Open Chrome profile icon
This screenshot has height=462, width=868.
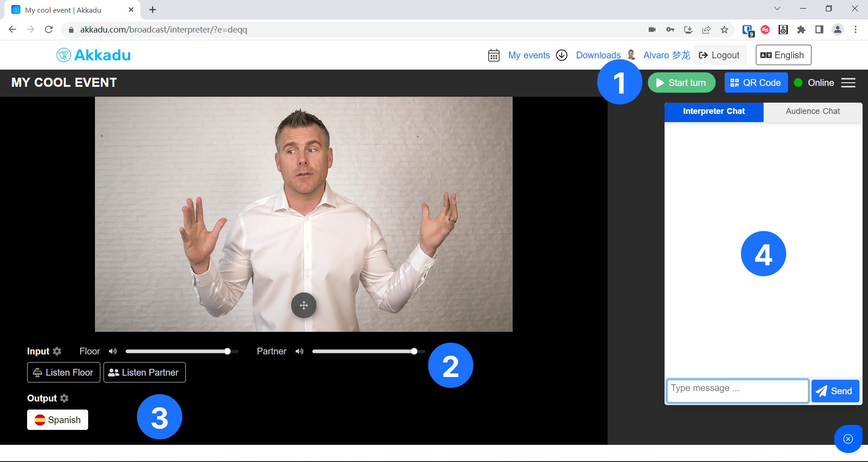click(x=838, y=30)
